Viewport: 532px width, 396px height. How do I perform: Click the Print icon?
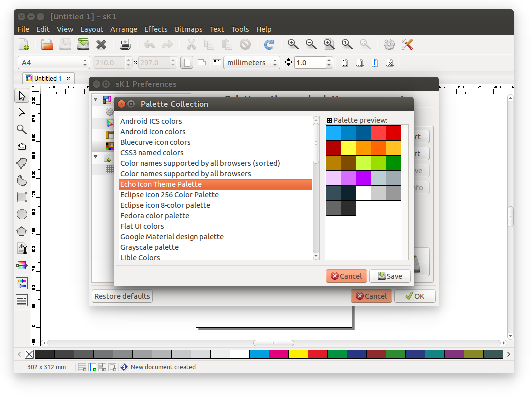pos(125,45)
